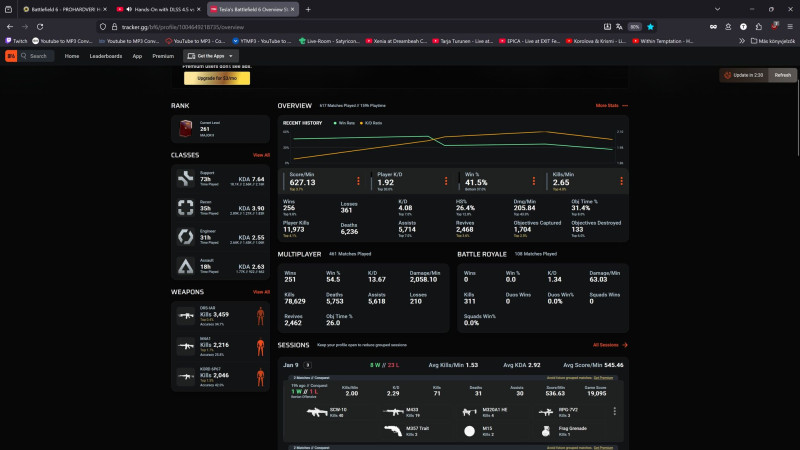The image size is (800, 450).
Task: Click the M433 weapon icon in session
Action: tap(393, 412)
